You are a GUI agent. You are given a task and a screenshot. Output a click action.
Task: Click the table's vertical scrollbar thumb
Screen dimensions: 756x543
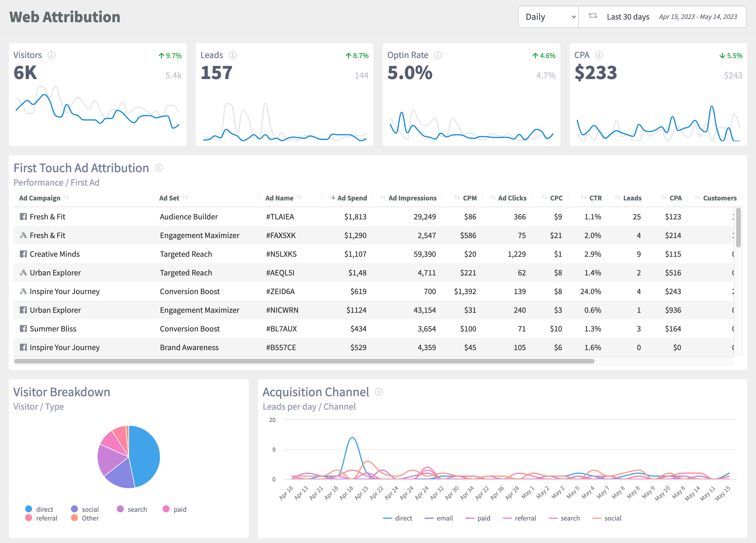point(738,227)
